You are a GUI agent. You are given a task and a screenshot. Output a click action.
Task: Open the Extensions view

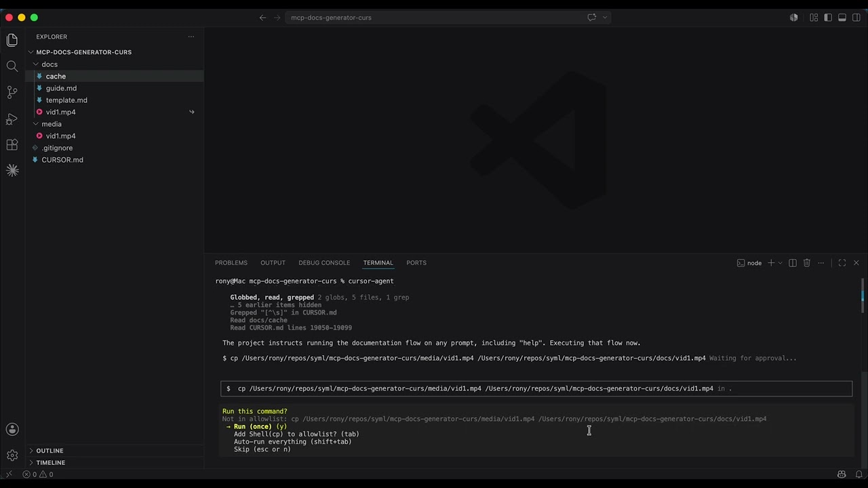point(12,144)
